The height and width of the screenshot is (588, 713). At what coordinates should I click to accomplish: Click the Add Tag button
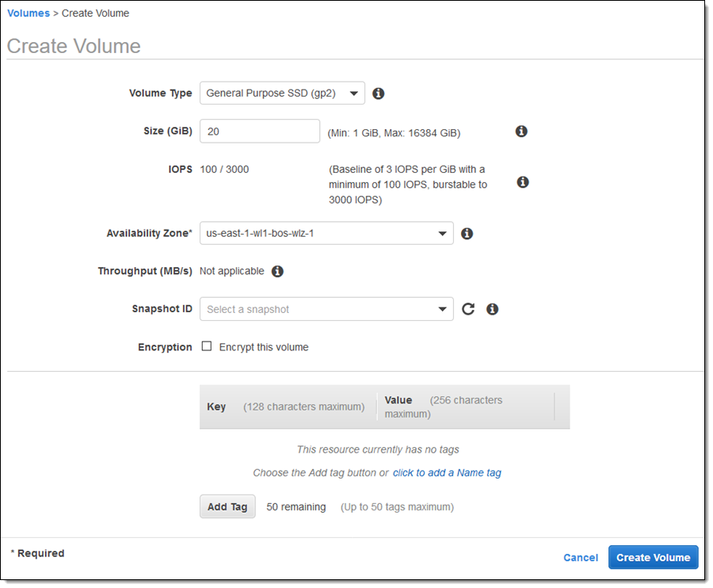[227, 507]
